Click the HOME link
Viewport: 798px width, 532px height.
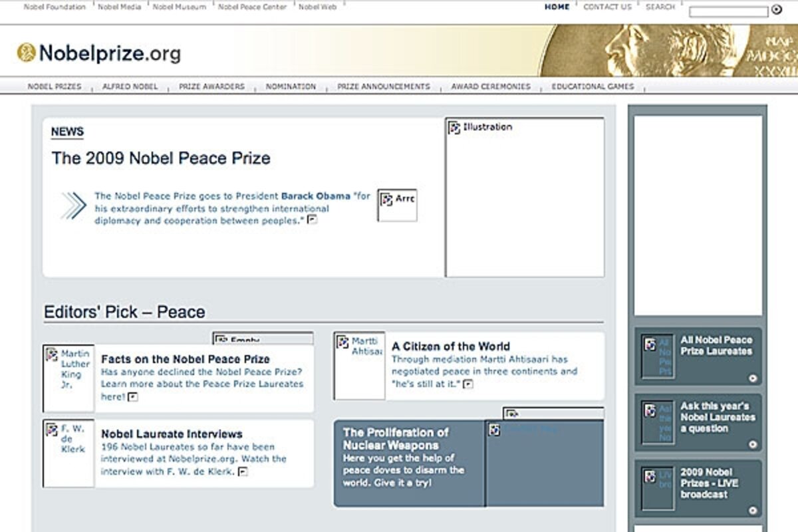557,7
